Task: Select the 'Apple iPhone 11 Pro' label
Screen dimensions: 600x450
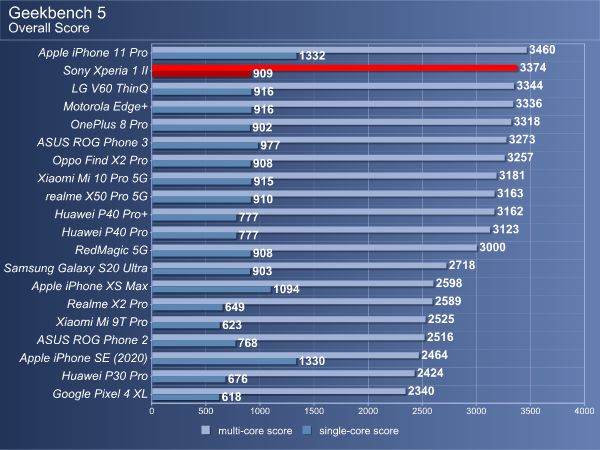Action: click(93, 52)
